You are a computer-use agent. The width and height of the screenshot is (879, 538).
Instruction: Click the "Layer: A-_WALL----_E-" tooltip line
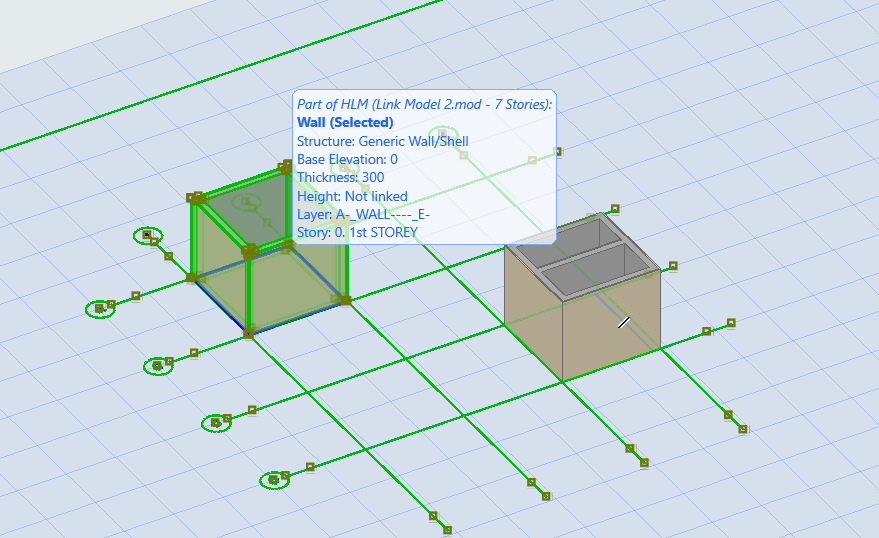(x=363, y=214)
